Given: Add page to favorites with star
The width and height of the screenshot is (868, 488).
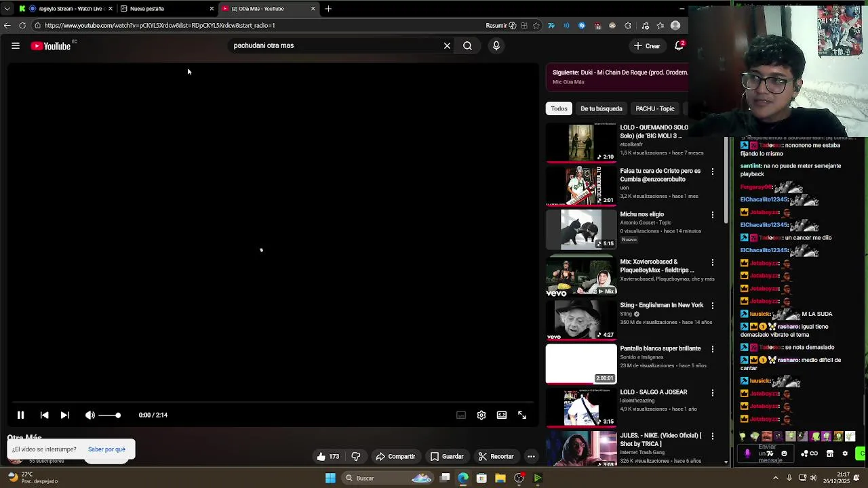Looking at the screenshot, I should click(x=536, y=26).
